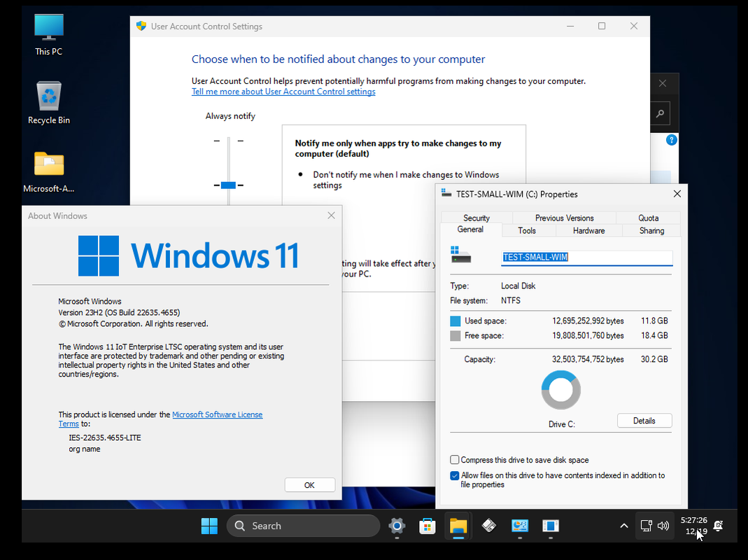Switch to the Previous Versions tab
The width and height of the screenshot is (748, 560).
click(x=565, y=218)
